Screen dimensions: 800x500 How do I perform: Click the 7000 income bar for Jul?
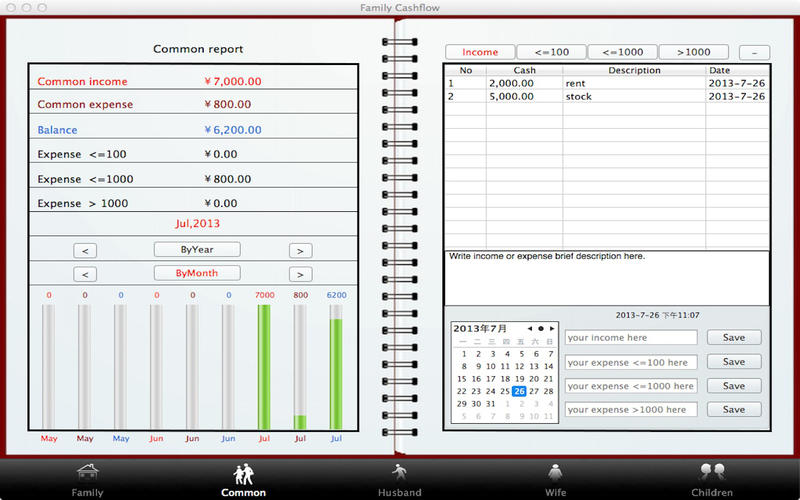(264, 367)
